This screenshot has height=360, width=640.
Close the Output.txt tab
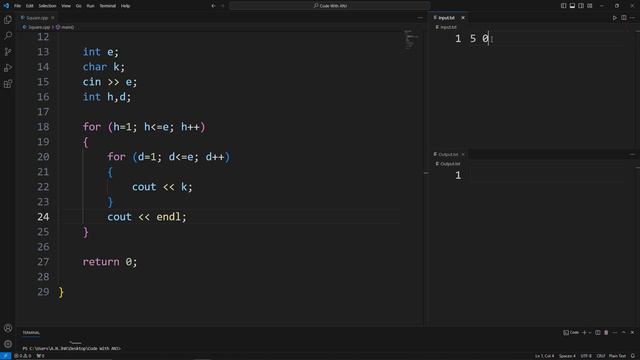coord(463,154)
